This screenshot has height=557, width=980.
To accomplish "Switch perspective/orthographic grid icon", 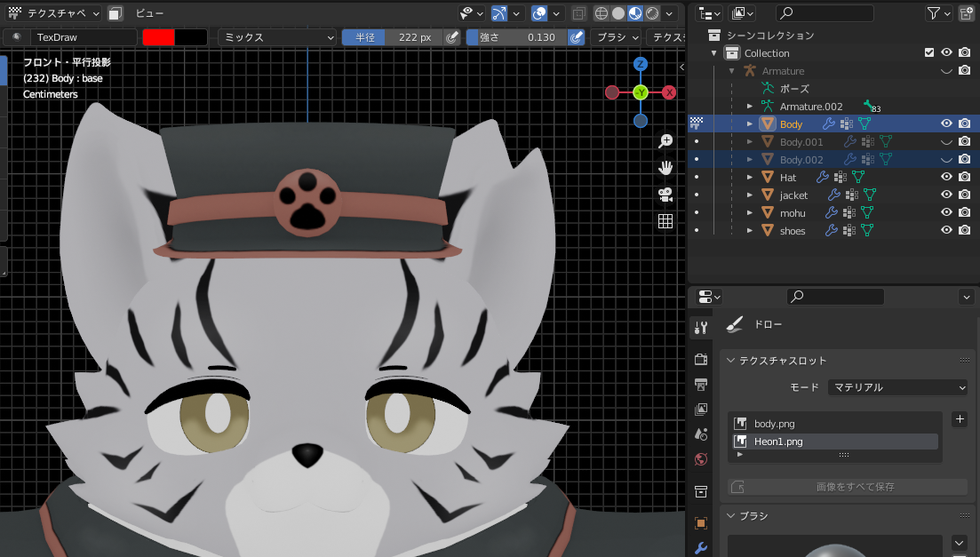I will tap(665, 221).
